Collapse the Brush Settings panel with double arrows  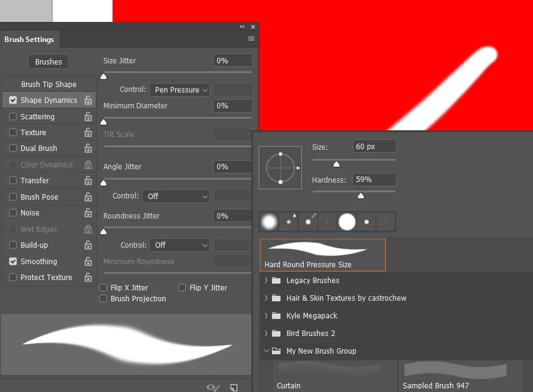(242, 27)
